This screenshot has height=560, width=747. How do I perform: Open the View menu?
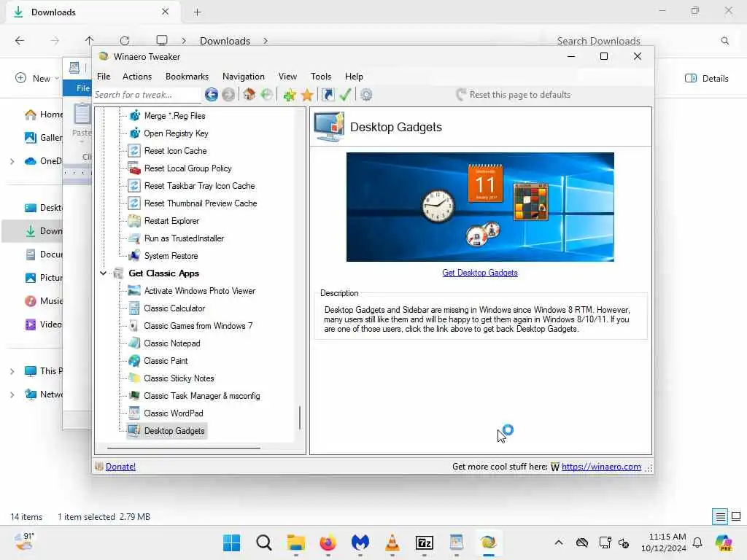tap(287, 76)
